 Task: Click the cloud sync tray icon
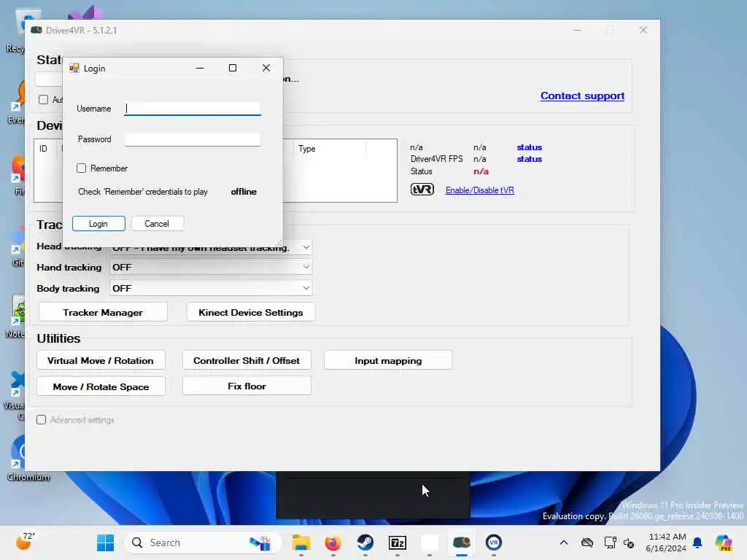(587, 542)
